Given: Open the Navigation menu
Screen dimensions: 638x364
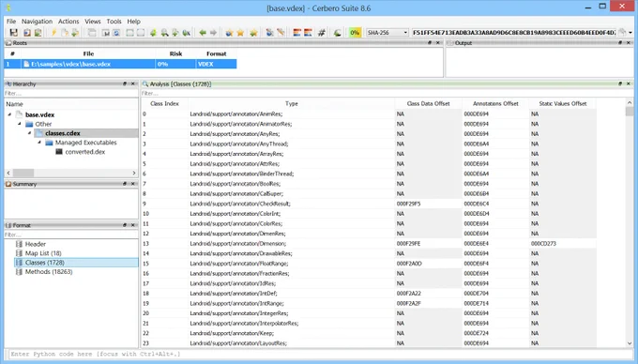Looking at the screenshot, I should 37,22.
